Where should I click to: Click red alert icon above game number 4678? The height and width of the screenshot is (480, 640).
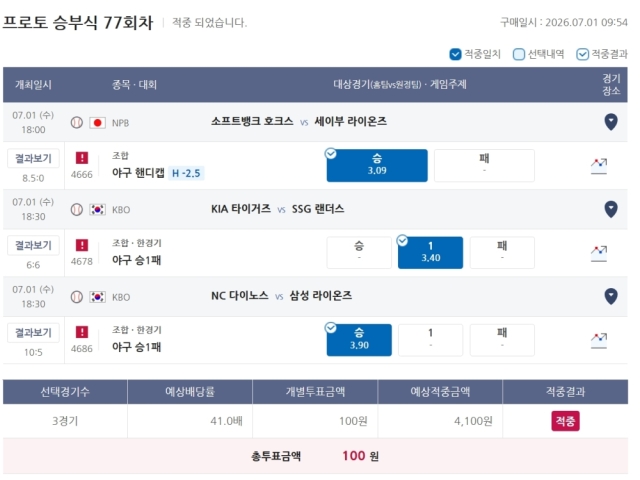(82, 245)
